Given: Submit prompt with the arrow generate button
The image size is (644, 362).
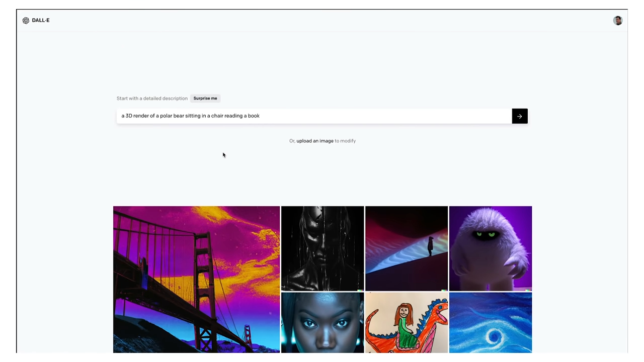Looking at the screenshot, I should 520,116.
